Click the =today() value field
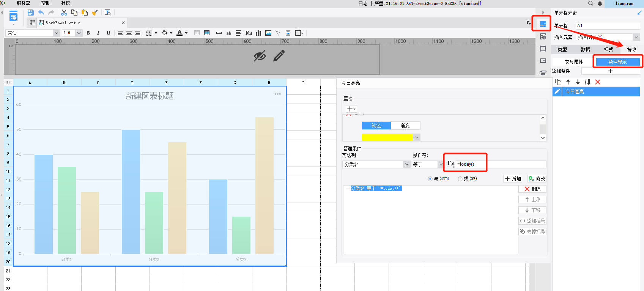644x291 pixels. [501, 164]
